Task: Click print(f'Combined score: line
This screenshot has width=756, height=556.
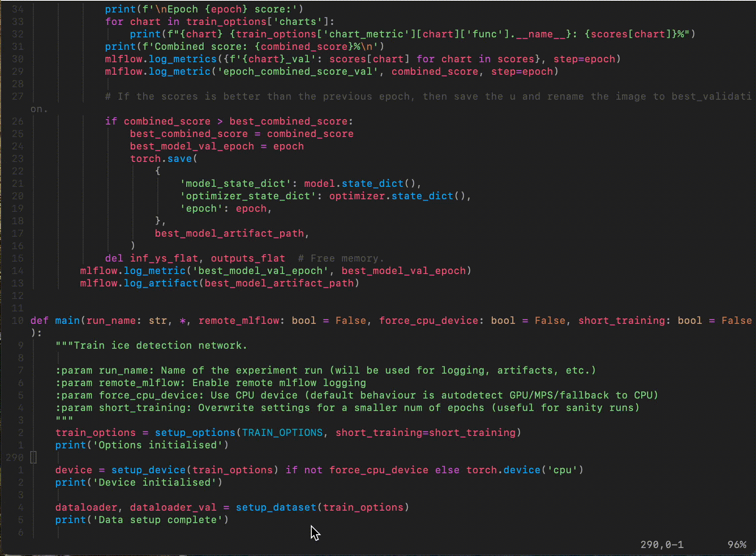Action: (x=244, y=47)
